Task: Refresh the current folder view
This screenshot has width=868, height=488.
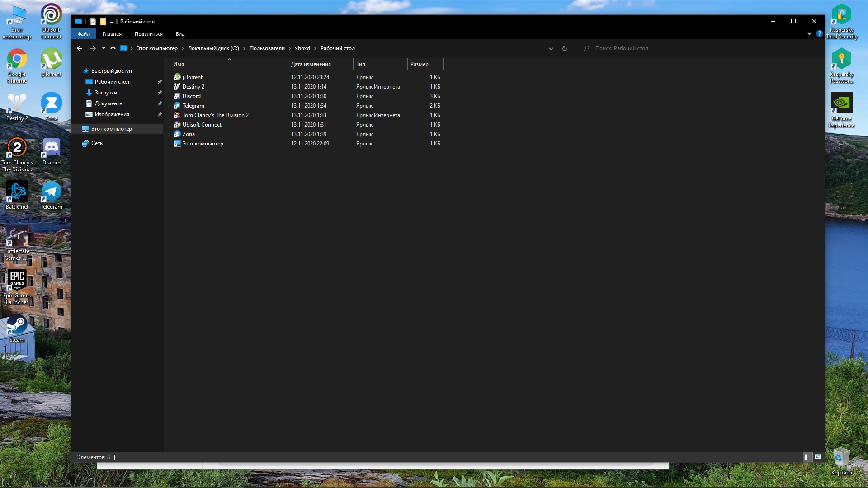Action: point(564,48)
